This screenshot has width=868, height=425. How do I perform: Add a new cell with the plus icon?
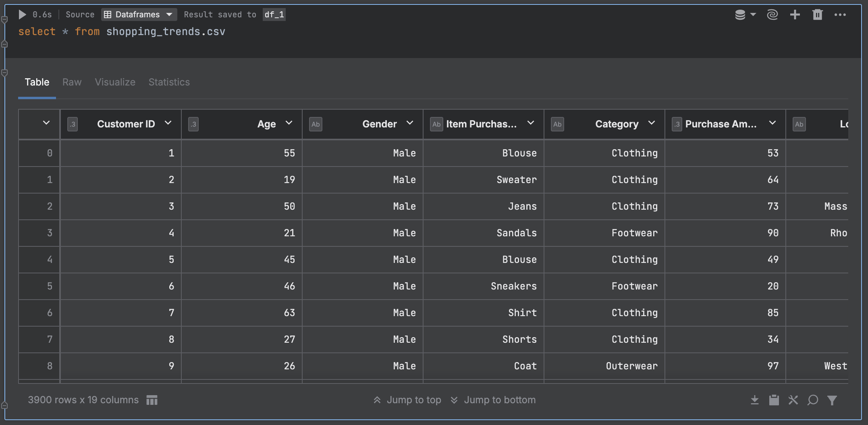[795, 15]
